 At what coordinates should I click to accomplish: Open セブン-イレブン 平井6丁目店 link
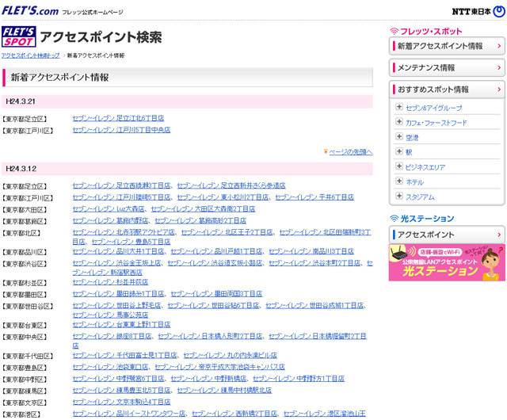(314, 197)
